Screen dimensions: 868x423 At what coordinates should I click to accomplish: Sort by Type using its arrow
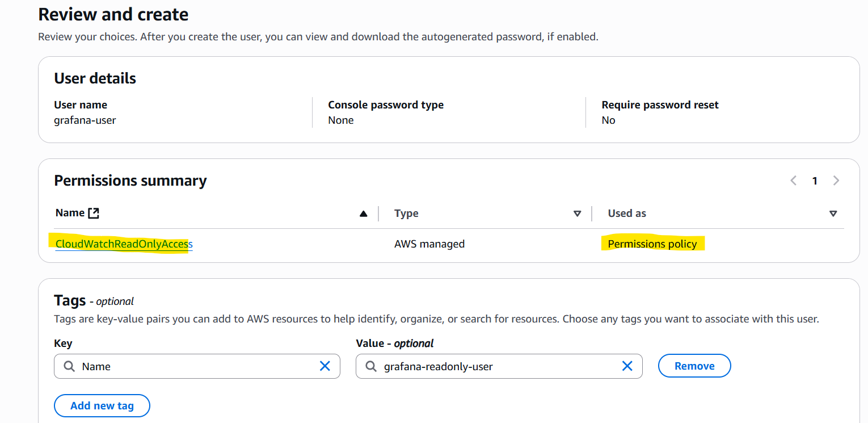(578, 213)
